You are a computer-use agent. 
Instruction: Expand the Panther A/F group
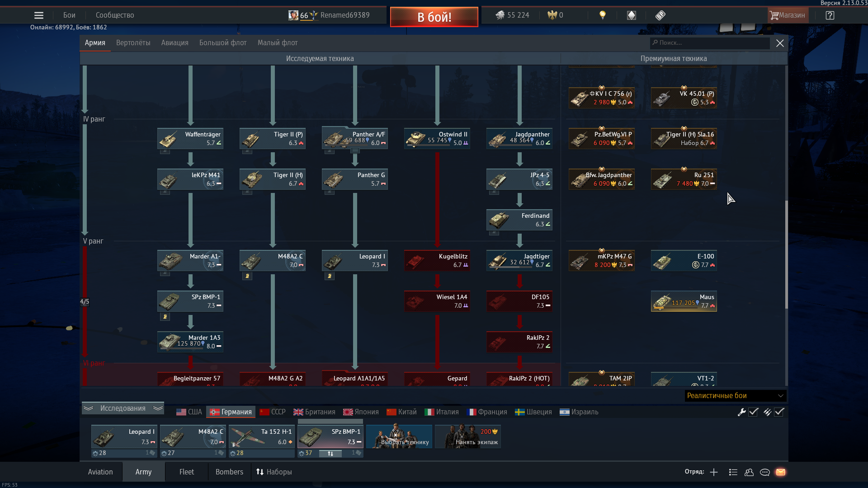355,151
